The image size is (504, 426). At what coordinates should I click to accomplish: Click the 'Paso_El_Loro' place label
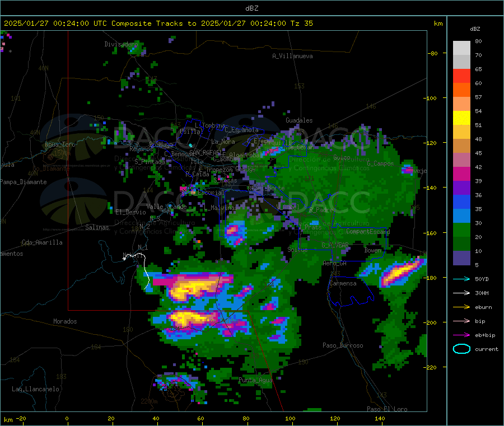tap(387, 409)
